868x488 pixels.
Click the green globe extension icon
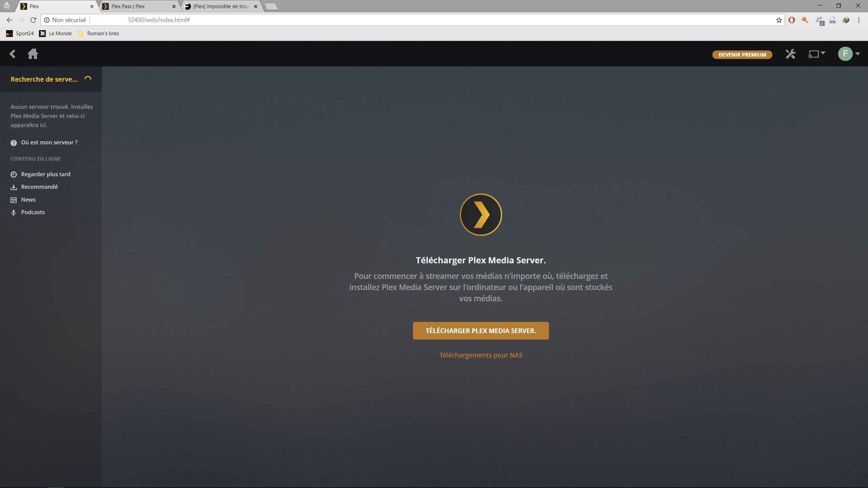click(846, 20)
